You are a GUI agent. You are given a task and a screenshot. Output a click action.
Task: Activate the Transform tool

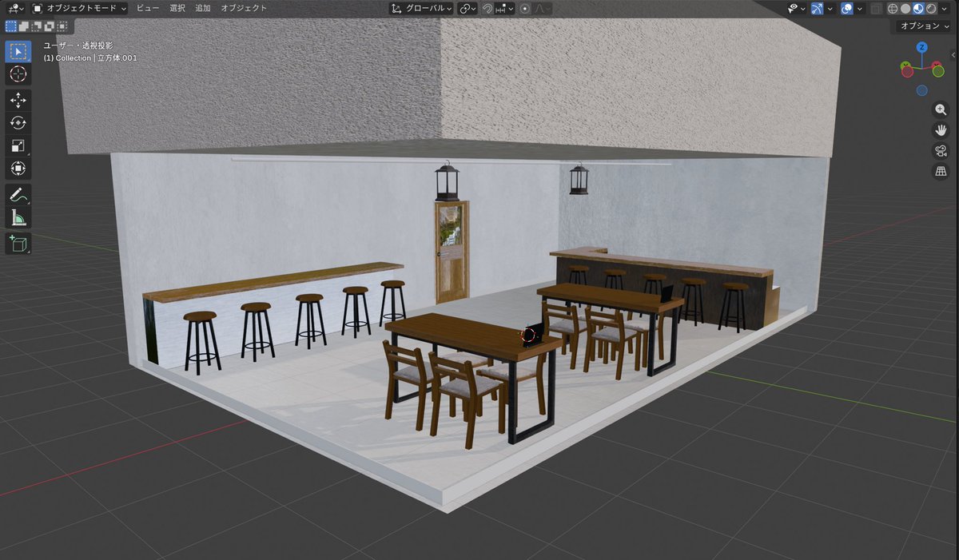pos(18,169)
